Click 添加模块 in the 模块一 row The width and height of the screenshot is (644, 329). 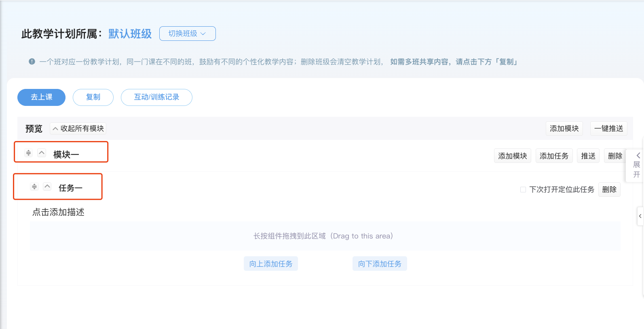tap(513, 156)
